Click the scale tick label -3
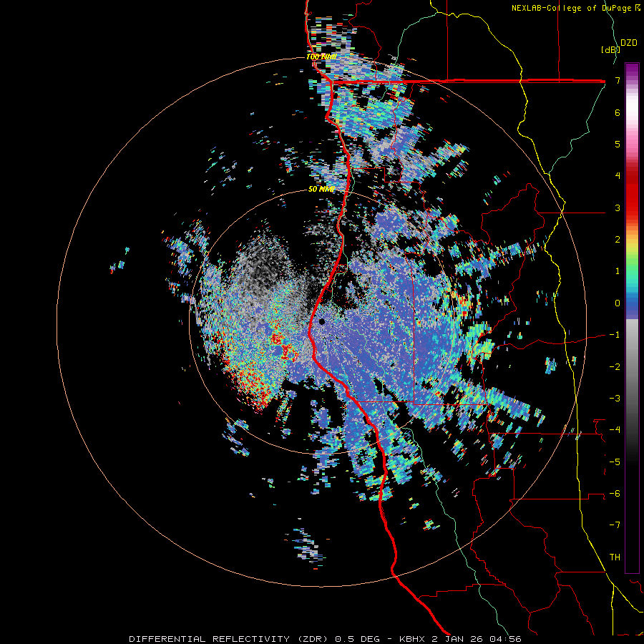 click(615, 399)
